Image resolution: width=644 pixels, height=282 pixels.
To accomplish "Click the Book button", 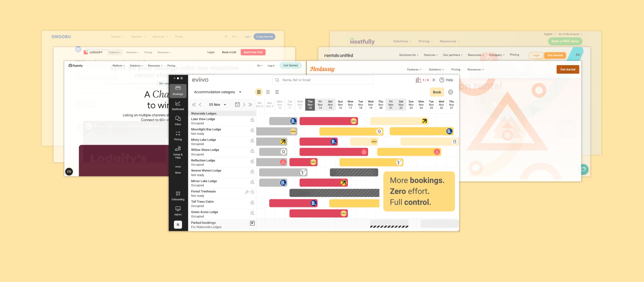I will (437, 92).
